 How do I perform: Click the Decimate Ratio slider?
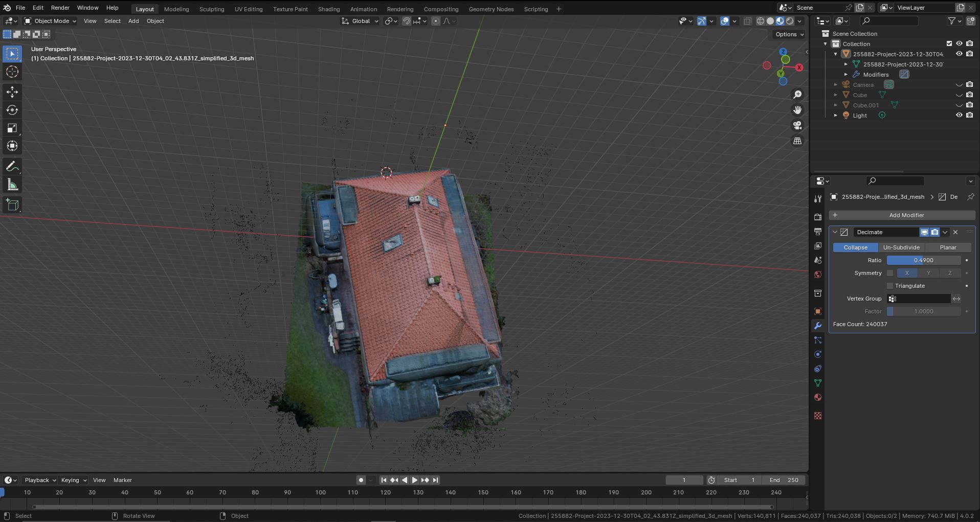(x=923, y=260)
